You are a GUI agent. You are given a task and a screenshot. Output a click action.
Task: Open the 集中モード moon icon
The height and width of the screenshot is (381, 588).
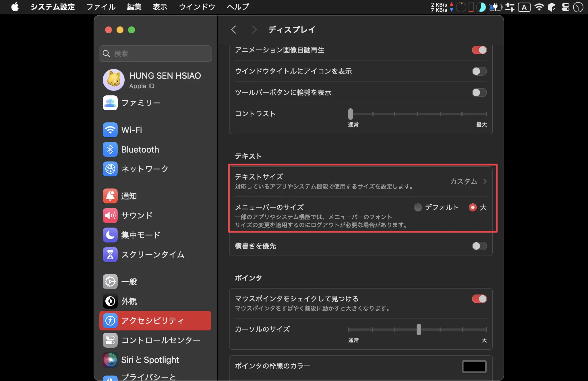(x=110, y=235)
